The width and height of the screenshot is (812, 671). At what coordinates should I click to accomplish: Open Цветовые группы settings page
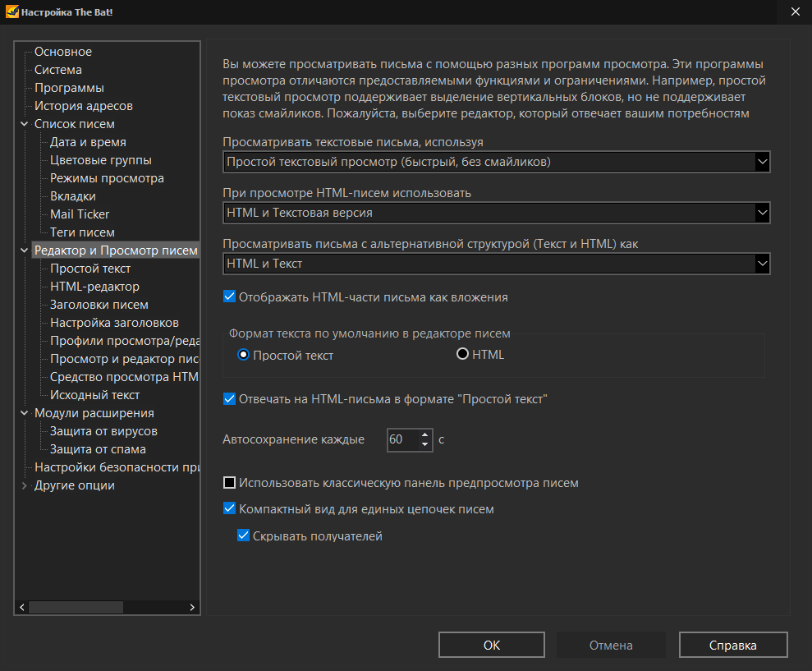point(100,160)
